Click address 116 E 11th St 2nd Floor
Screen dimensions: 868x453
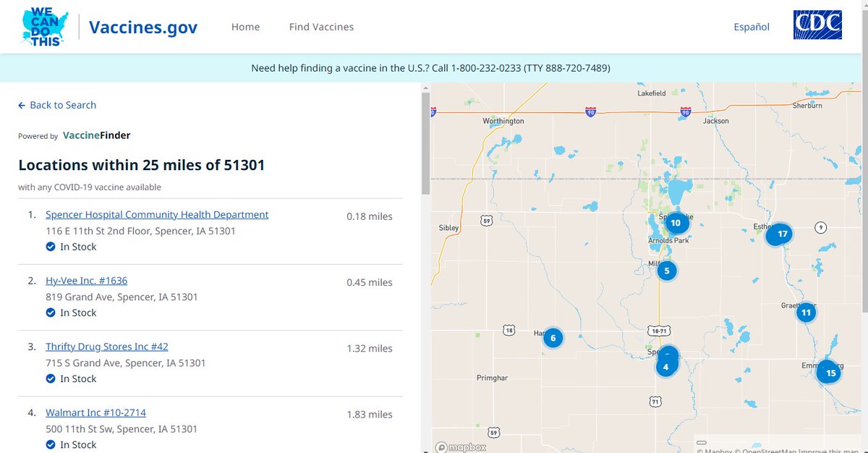140,231
